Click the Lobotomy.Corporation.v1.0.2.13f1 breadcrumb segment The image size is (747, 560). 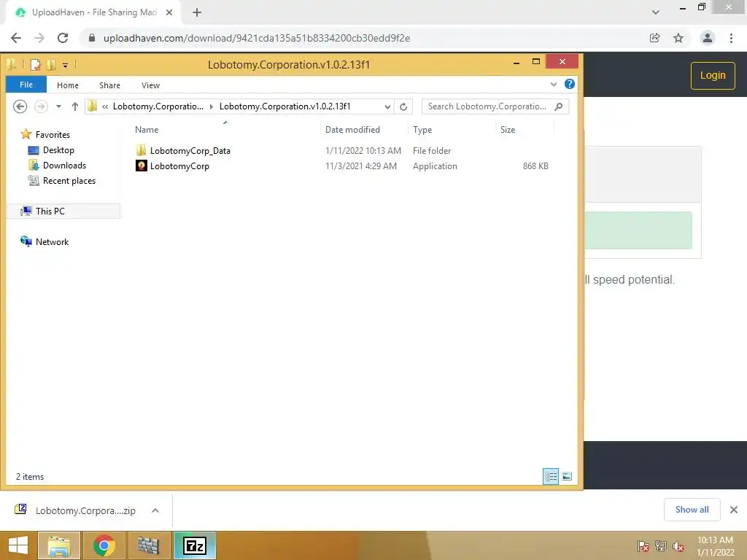285,106
